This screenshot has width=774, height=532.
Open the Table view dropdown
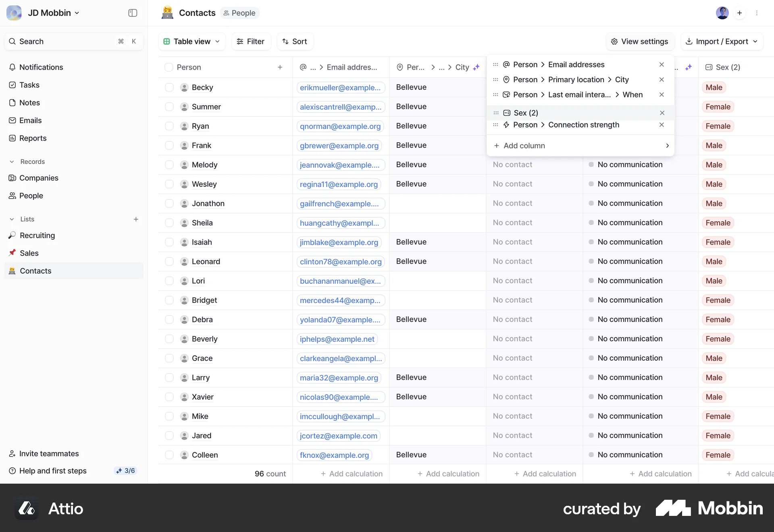pyautogui.click(x=191, y=41)
